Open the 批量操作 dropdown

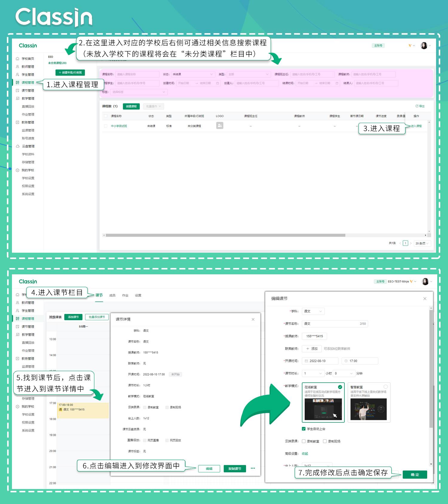point(154,106)
